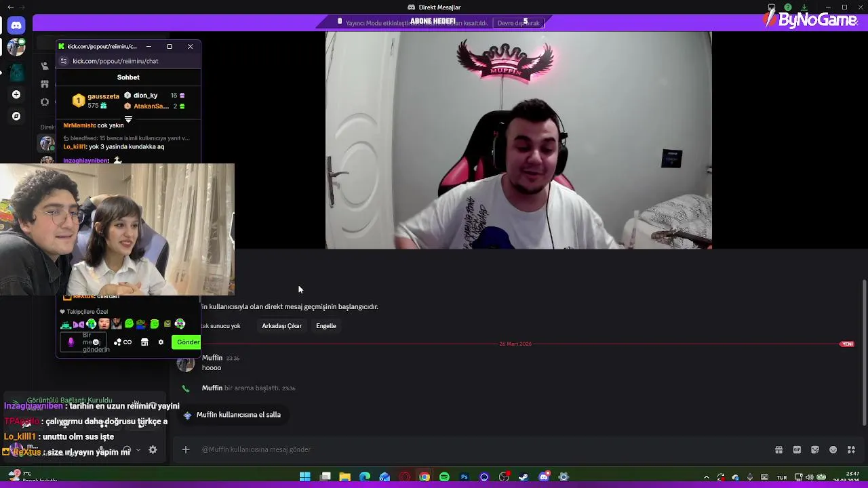Click Devre dışı bırak streamer mode button
The image size is (868, 488).
click(x=519, y=23)
